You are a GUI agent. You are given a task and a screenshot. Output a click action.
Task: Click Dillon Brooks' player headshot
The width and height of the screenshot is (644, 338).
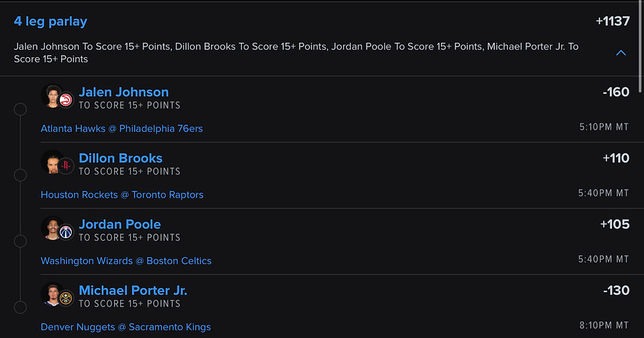tap(51, 161)
